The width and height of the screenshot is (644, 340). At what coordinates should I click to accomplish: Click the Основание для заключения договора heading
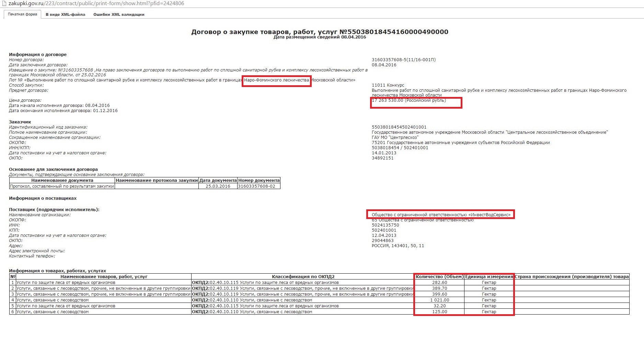click(53, 169)
